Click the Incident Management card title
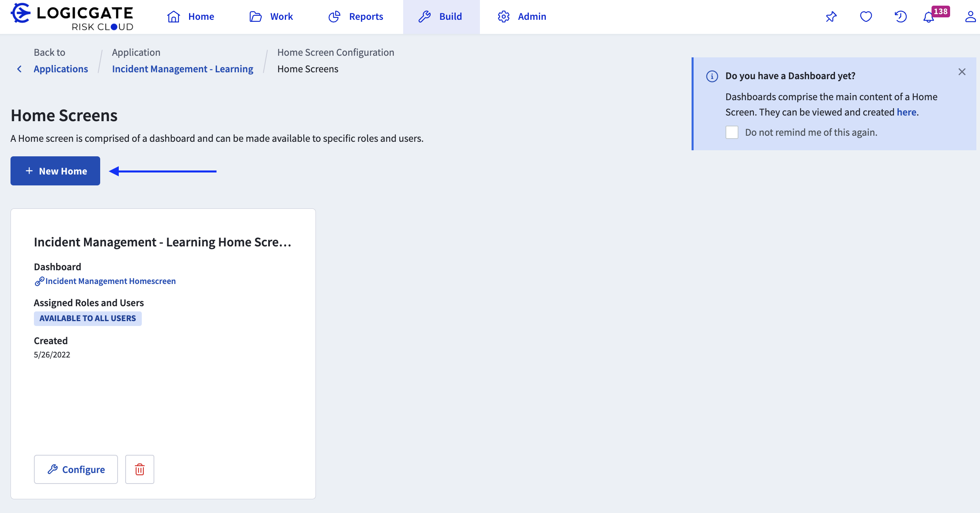The height and width of the screenshot is (513, 980). [x=163, y=242]
